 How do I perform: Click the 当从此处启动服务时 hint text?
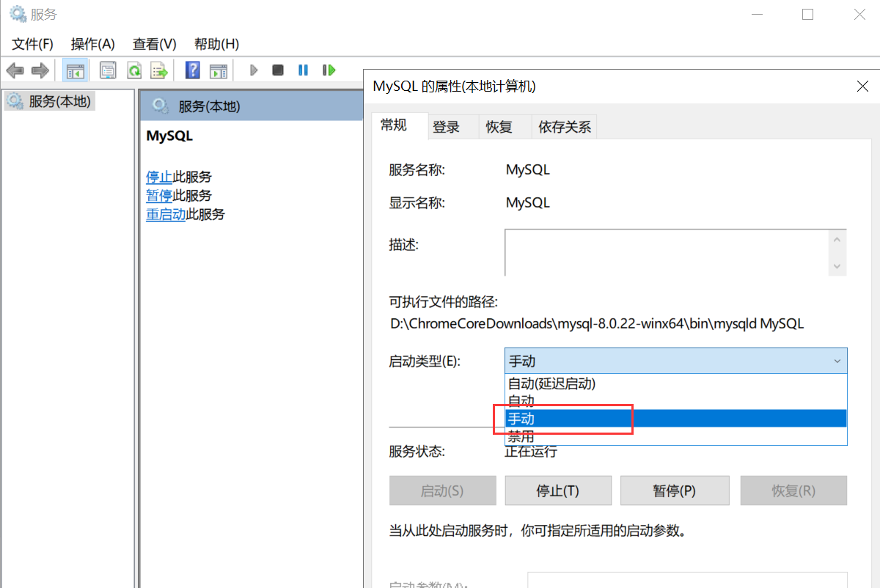click(538, 530)
